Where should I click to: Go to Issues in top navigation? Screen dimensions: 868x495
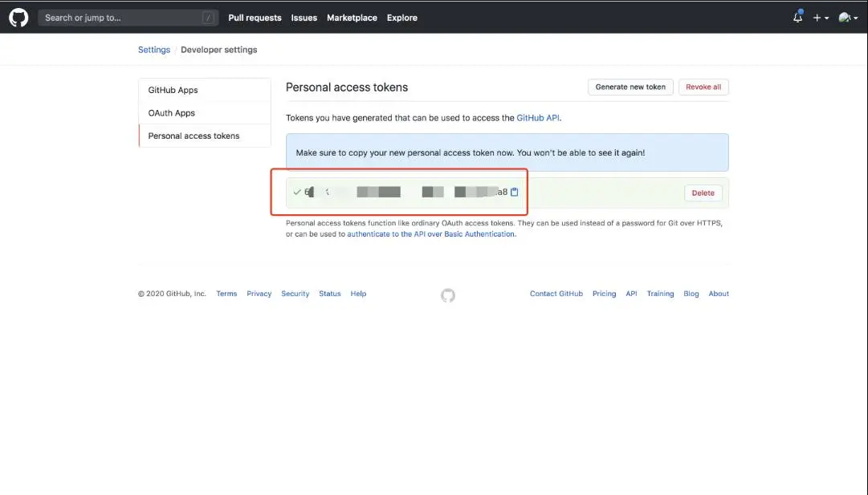pos(304,18)
